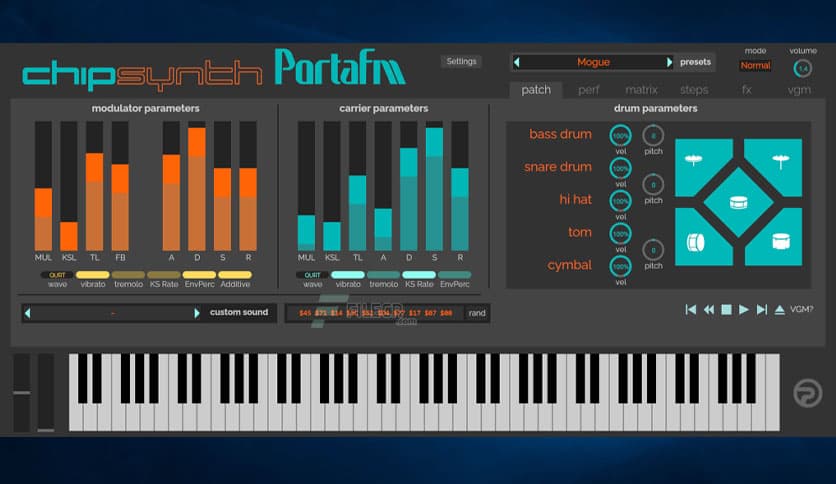Image resolution: width=836 pixels, height=484 pixels.
Task: Toggle carrier tremolo switch
Action: click(x=383, y=275)
